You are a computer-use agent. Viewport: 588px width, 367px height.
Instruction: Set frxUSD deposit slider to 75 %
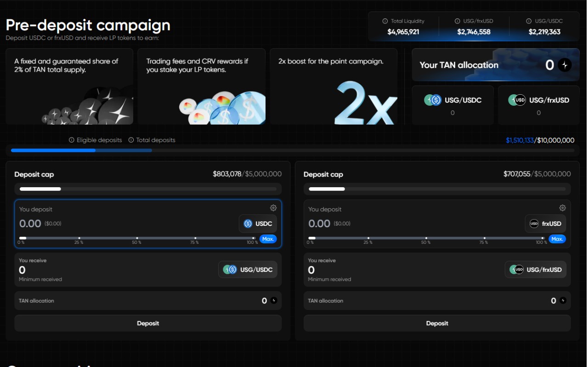click(x=484, y=238)
